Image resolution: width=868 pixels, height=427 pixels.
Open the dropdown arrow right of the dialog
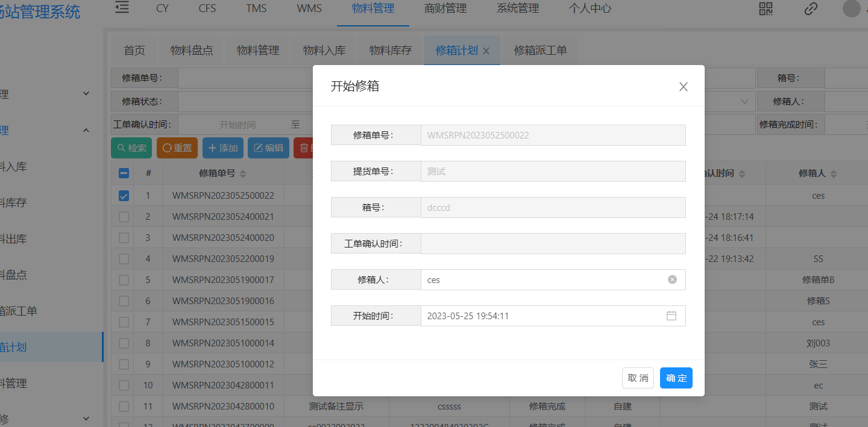[744, 101]
